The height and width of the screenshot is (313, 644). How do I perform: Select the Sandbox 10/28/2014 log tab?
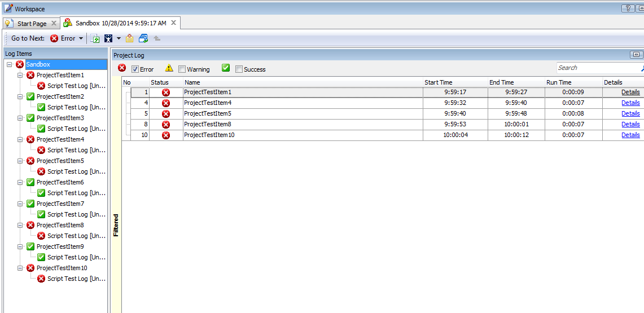click(x=121, y=23)
